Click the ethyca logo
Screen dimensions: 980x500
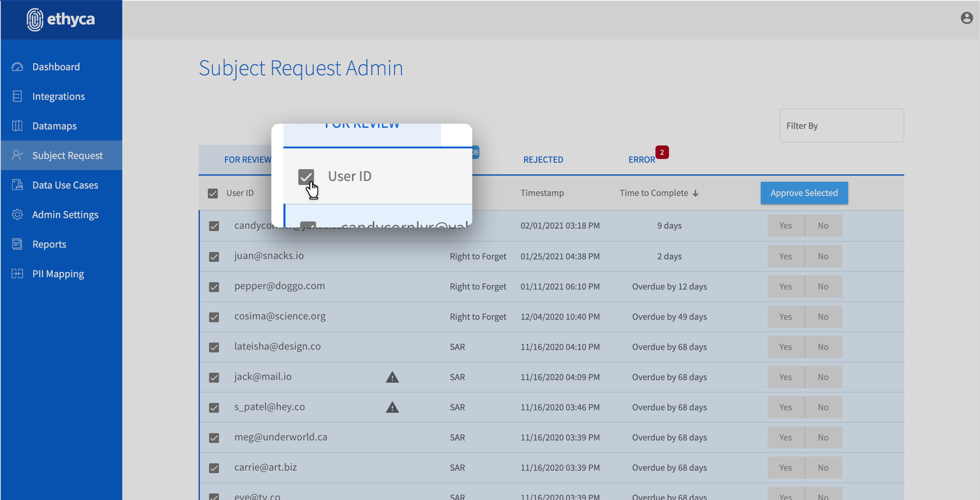point(61,19)
